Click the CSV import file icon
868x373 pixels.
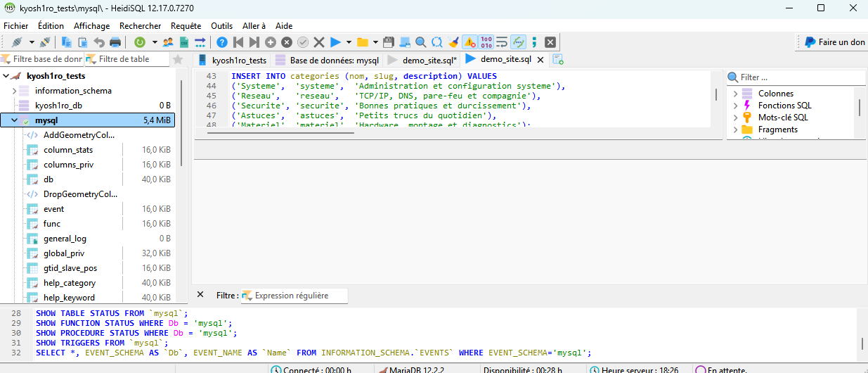pyautogui.click(x=184, y=42)
